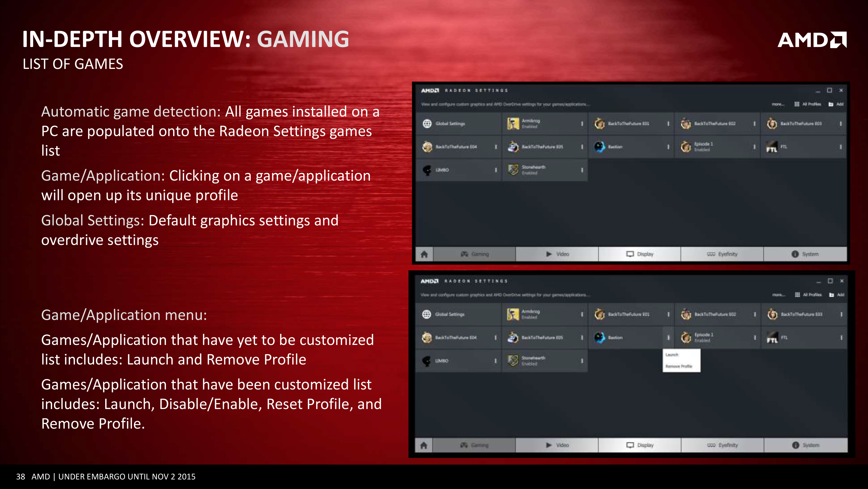The image size is (868, 489).
Task: Open the FTL game profile icon
Action: [x=772, y=146]
